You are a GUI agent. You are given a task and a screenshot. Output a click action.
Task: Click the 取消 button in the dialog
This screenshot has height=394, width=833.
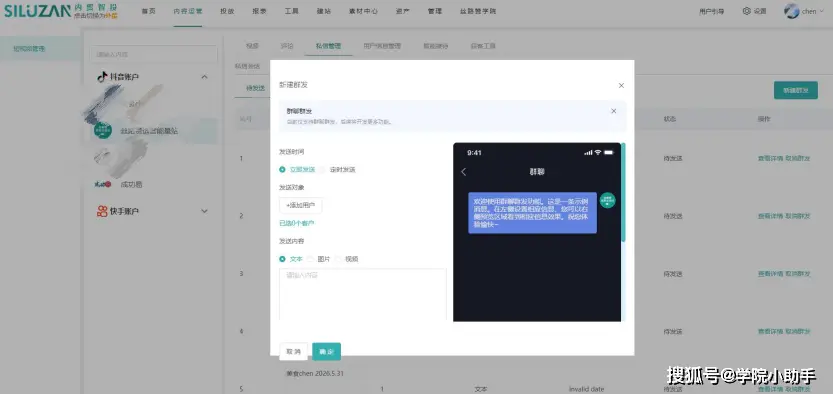pyautogui.click(x=293, y=352)
